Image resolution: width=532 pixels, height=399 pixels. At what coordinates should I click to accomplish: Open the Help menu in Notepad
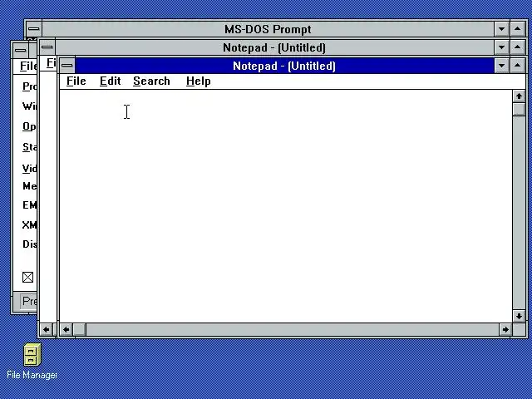pos(198,81)
